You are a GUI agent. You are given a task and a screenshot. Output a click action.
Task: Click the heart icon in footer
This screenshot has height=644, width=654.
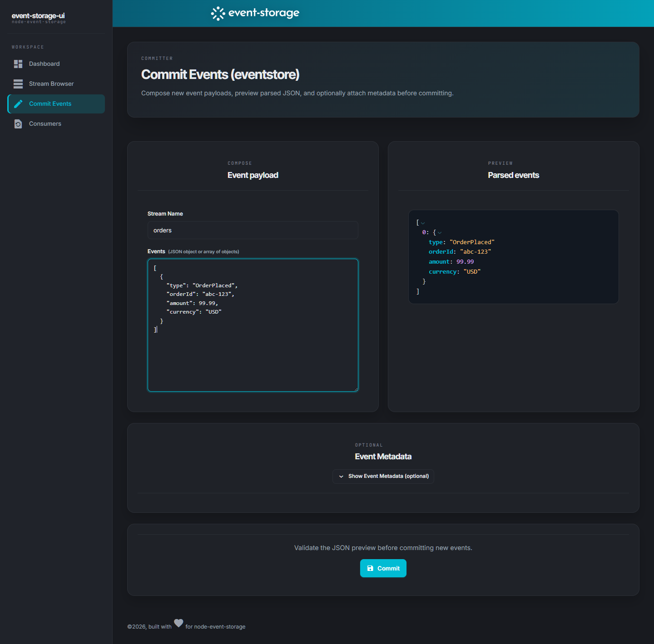pyautogui.click(x=178, y=623)
